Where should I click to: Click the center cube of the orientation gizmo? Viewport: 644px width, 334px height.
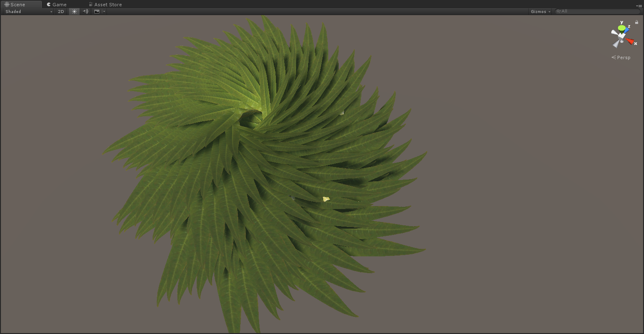(x=621, y=37)
